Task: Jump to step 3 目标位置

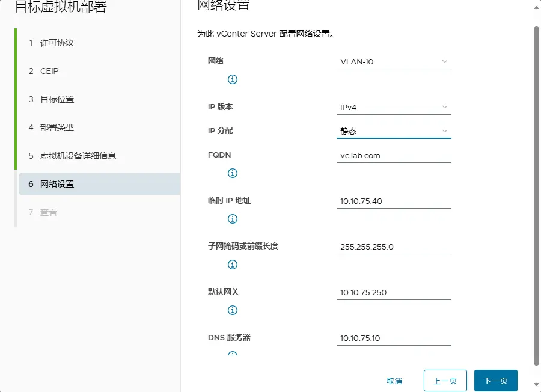Action: coord(57,99)
